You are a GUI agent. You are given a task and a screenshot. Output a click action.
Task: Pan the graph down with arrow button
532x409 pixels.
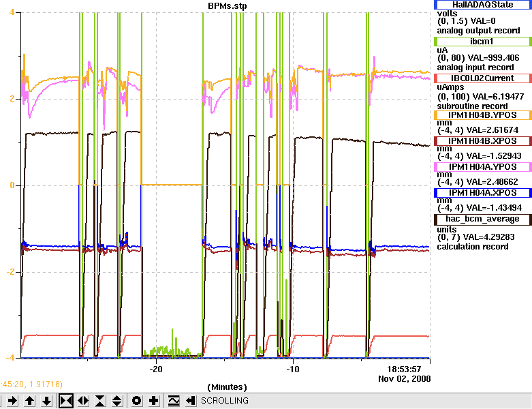(46, 401)
